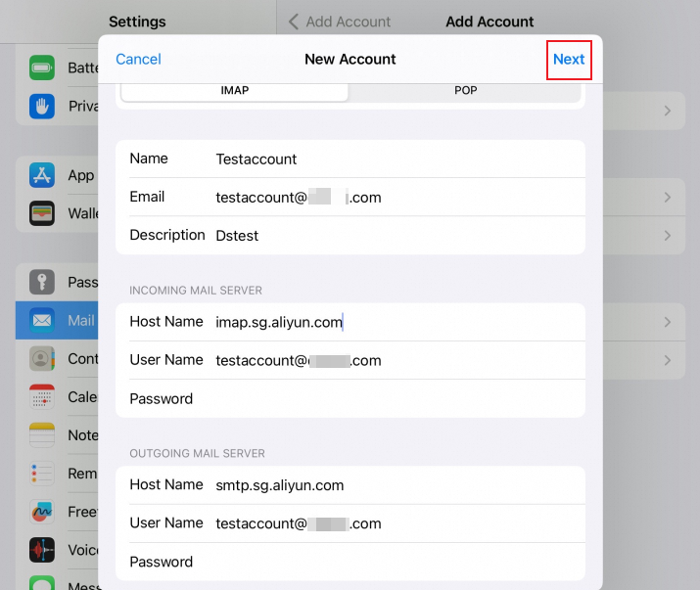700x590 pixels.
Task: Open the Notes row label in sidebar
Action: [x=83, y=435]
